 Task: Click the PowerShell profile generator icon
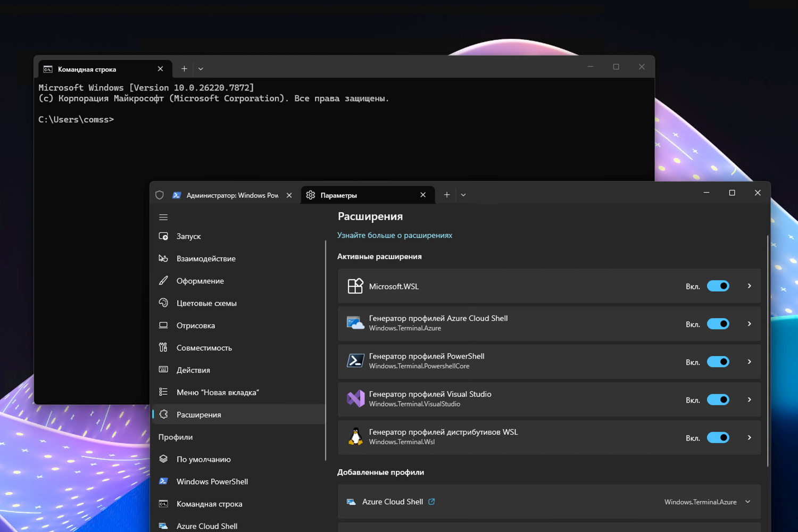click(x=355, y=361)
